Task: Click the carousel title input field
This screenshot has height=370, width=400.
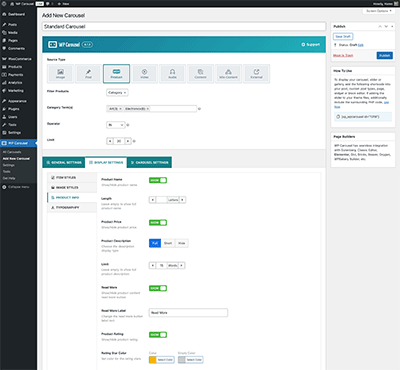Action: click(x=184, y=26)
